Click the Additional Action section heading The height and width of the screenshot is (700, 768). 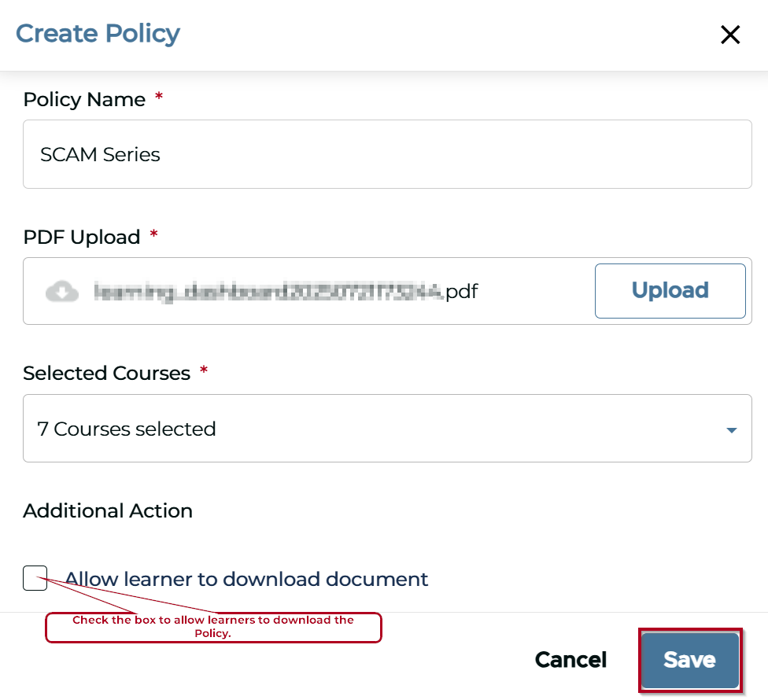pyautogui.click(x=108, y=510)
